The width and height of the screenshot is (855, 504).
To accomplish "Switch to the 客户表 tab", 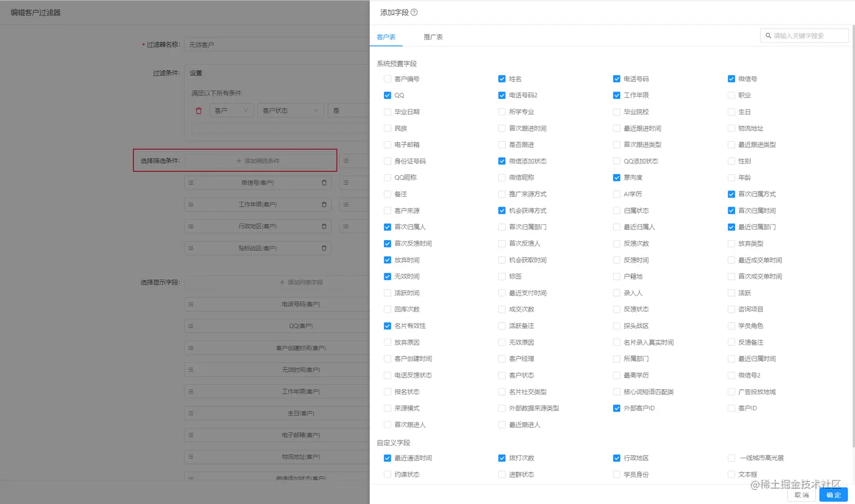I will (x=386, y=37).
